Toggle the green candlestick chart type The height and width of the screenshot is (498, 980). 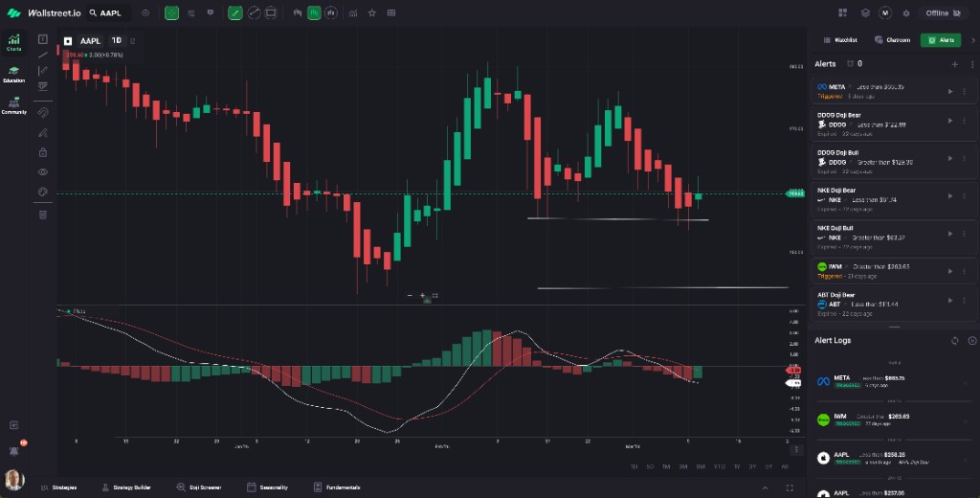(314, 12)
